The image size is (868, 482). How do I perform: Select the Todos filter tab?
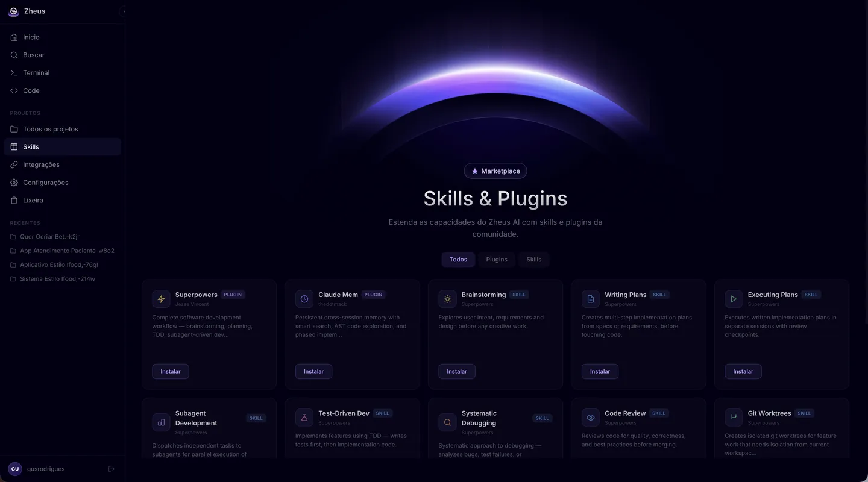pyautogui.click(x=458, y=260)
